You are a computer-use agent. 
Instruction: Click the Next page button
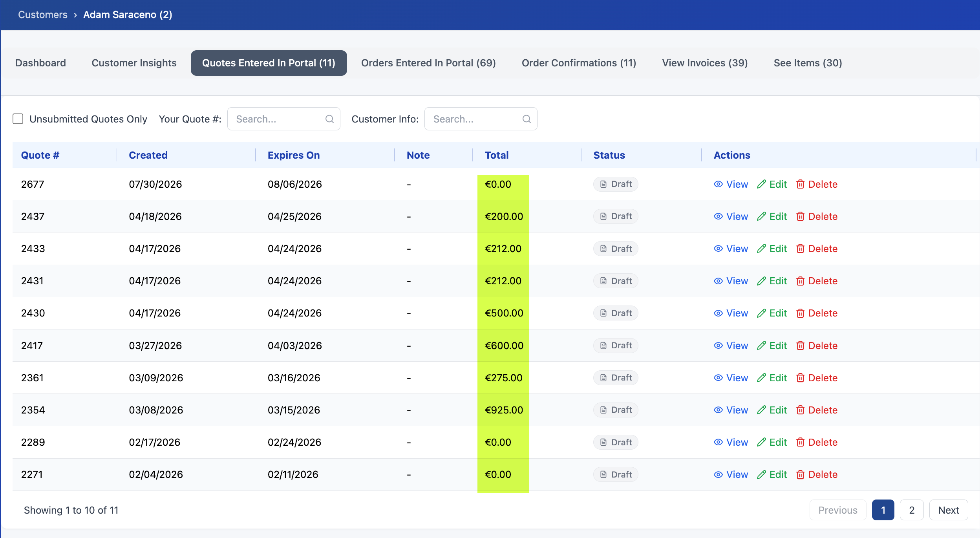(949, 510)
